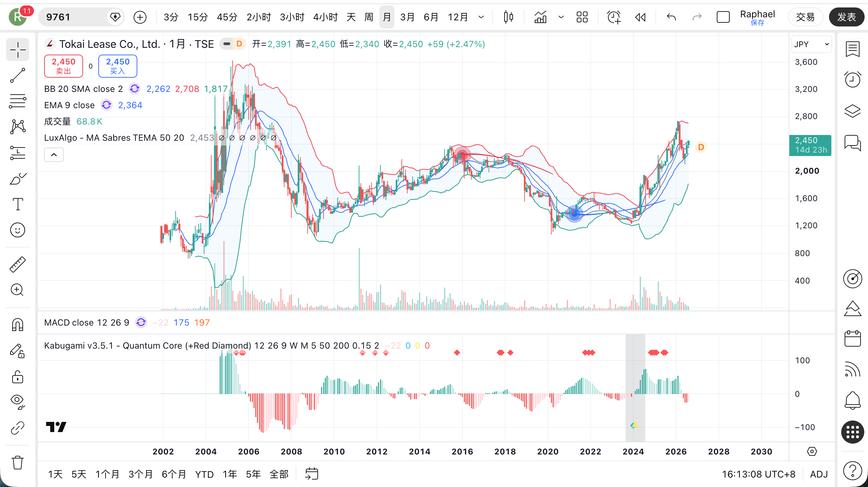This screenshot has height=487, width=868.
Task: Open the mountain-shaped panel icon
Action: [x=852, y=309]
